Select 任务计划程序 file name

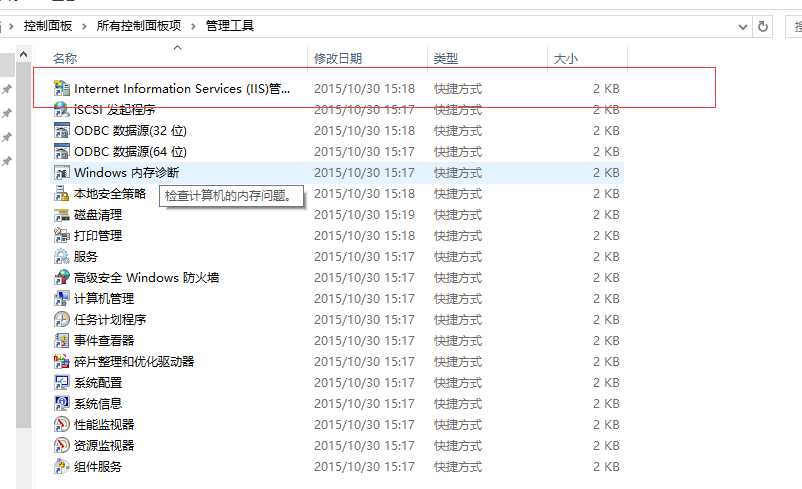[x=110, y=319]
